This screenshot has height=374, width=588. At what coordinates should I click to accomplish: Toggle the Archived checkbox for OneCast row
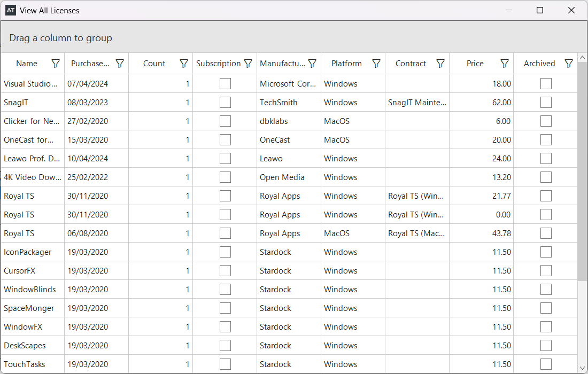coord(546,140)
